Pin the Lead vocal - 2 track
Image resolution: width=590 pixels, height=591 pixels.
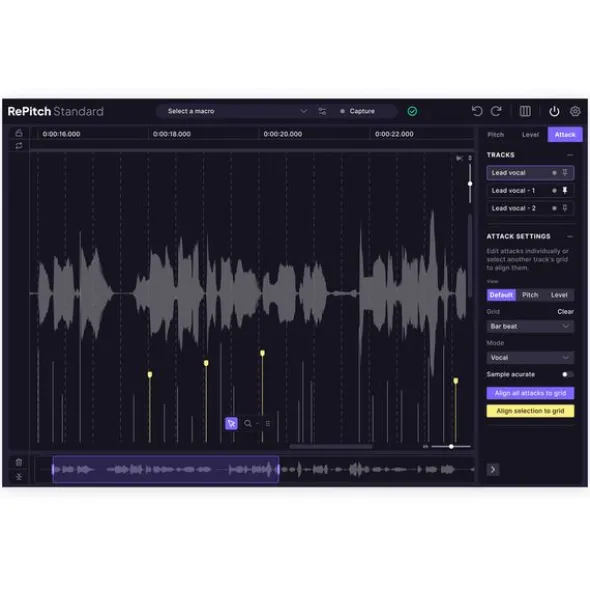point(565,208)
